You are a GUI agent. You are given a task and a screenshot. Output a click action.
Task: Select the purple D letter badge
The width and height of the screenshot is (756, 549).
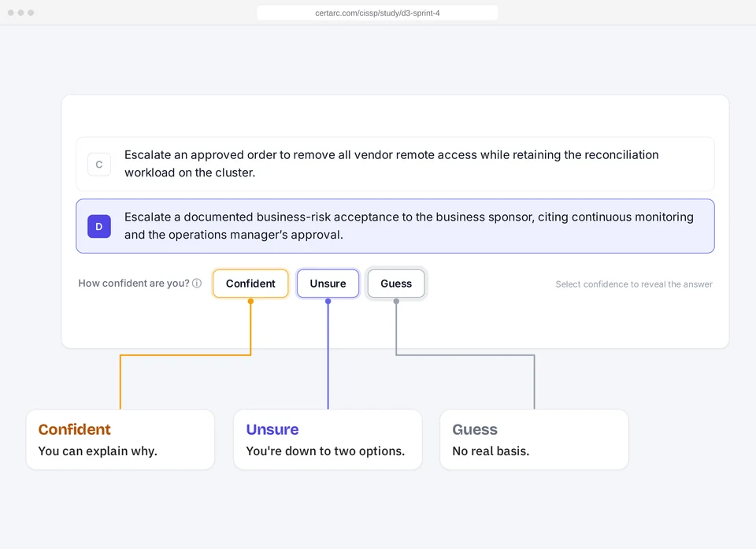99,227
